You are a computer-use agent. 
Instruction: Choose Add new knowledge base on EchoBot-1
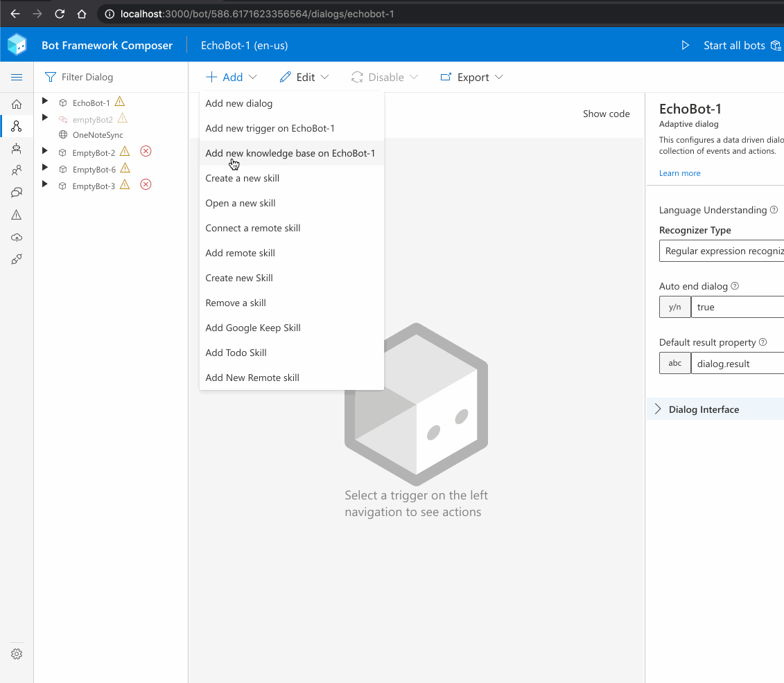[292, 153]
